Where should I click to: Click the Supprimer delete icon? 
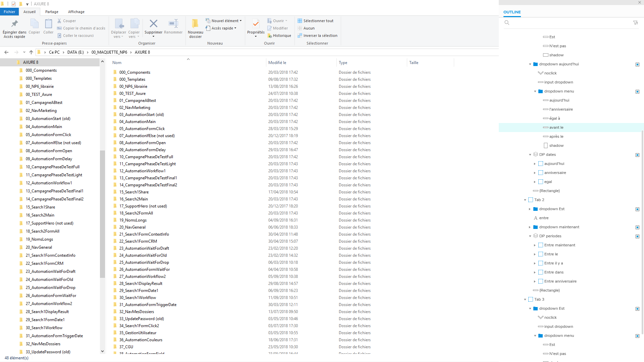coord(153,24)
